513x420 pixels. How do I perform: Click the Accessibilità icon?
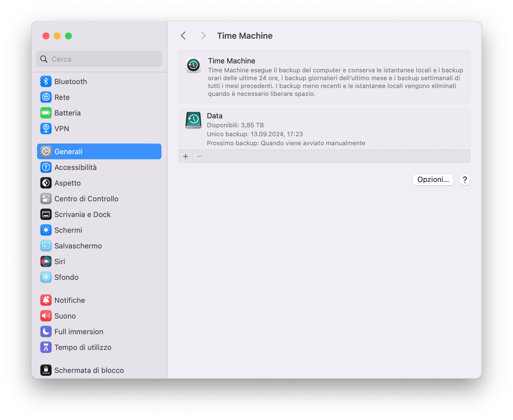tap(46, 167)
